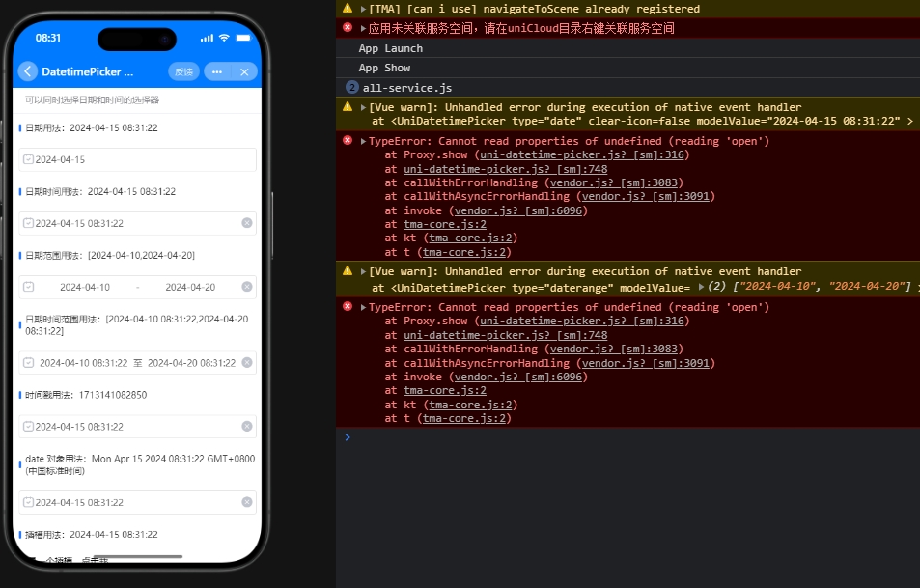The width and height of the screenshot is (920, 588).
Task: Click the phone signal strength icon
Action: click(x=207, y=38)
